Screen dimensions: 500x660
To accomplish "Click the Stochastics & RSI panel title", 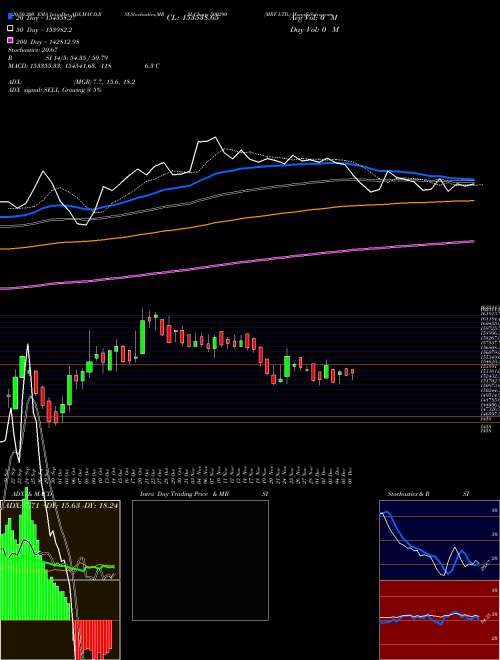I will click(428, 494).
